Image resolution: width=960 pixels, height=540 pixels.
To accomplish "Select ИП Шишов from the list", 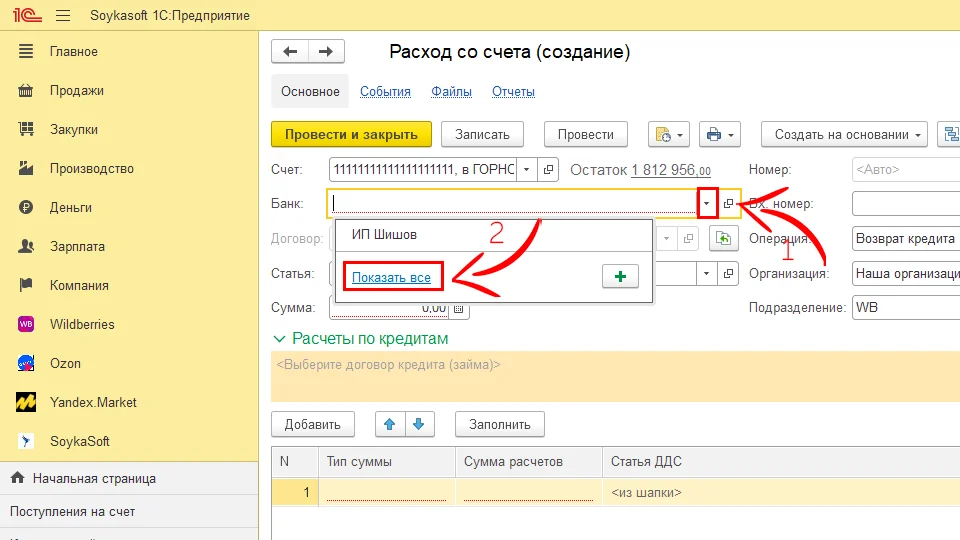I will pos(384,235).
